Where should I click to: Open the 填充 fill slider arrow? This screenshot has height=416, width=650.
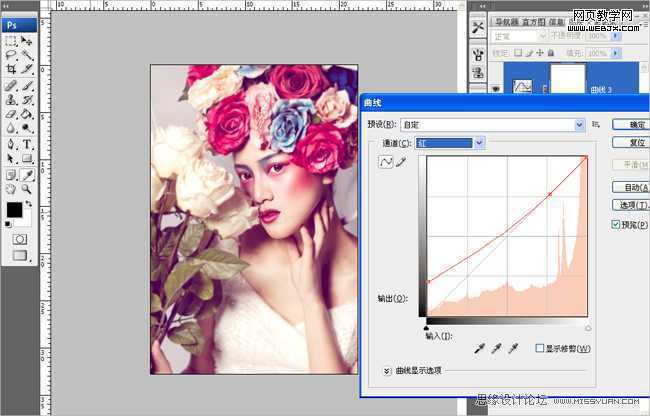616,53
